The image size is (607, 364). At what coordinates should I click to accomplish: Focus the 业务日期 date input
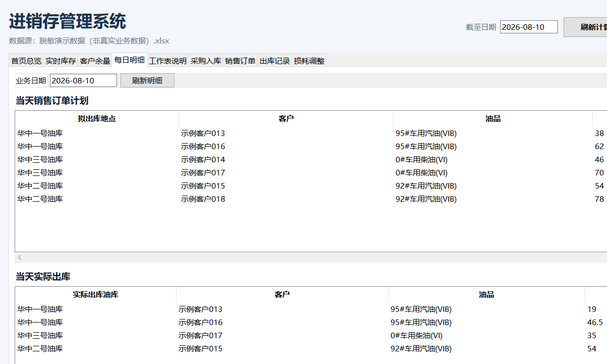click(83, 80)
